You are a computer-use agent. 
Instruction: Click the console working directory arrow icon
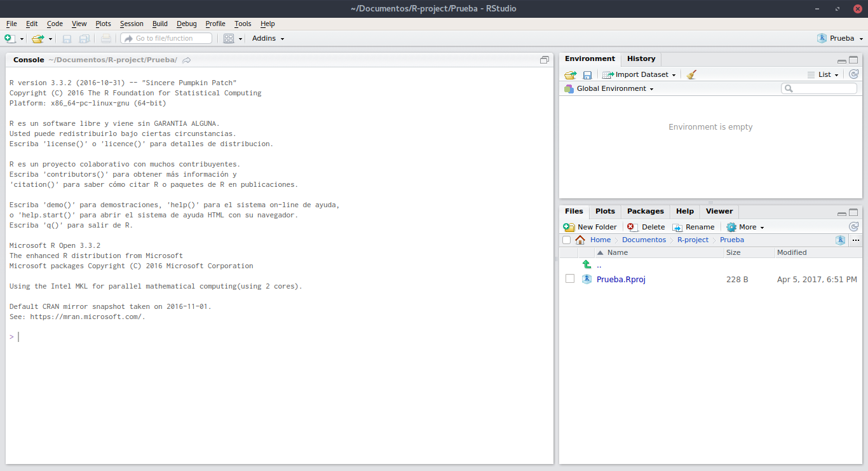[186, 60]
